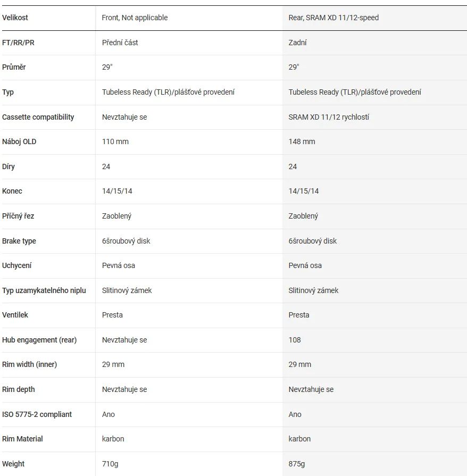This screenshot has width=467, height=476.
Task: Click the Hub engagement (rear) label
Action: tap(39, 340)
